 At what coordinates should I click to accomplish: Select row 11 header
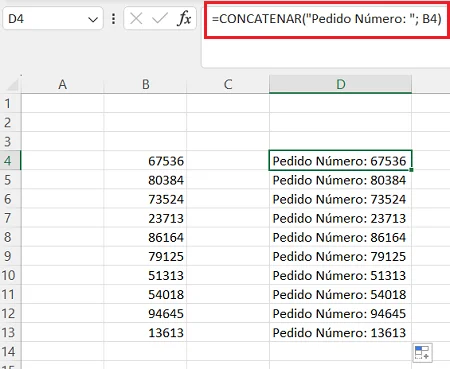pos(10,294)
